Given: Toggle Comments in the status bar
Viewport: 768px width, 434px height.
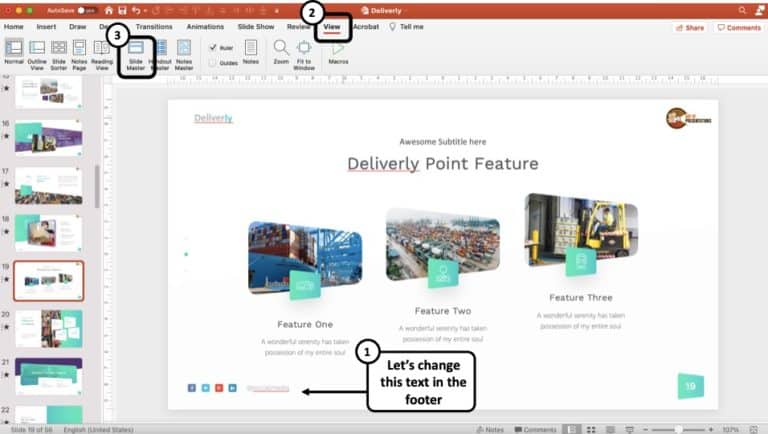Looking at the screenshot, I should click(x=535, y=430).
